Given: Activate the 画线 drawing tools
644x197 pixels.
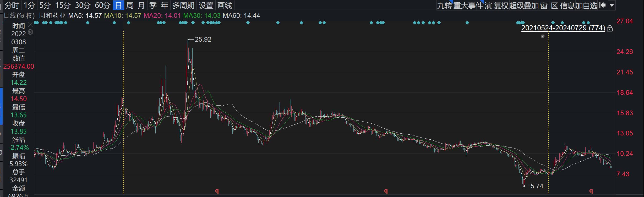Looking at the screenshot, I should (x=225, y=5).
